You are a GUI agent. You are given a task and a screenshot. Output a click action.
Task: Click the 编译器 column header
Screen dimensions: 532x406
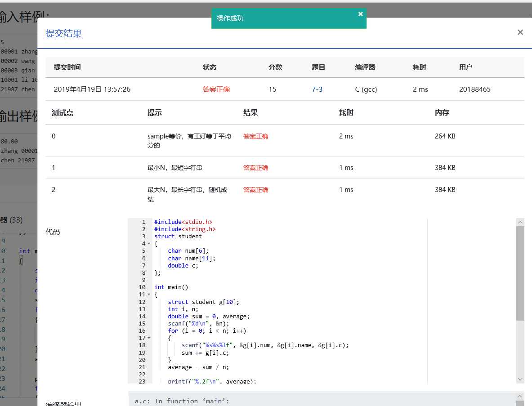point(365,67)
